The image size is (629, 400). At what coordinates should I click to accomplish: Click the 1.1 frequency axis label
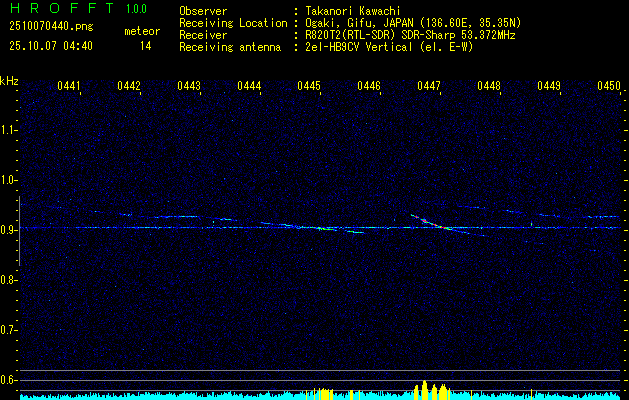tap(9, 130)
